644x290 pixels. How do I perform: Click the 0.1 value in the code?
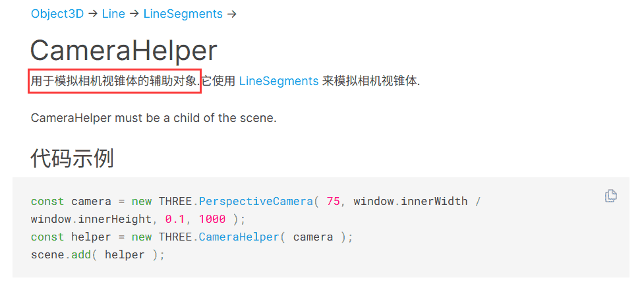175,219
